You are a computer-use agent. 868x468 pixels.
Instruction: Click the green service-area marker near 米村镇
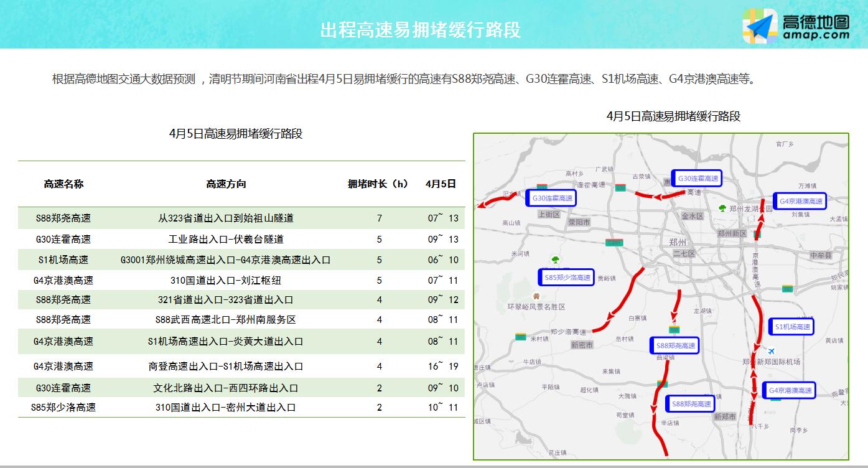tap(520, 335)
